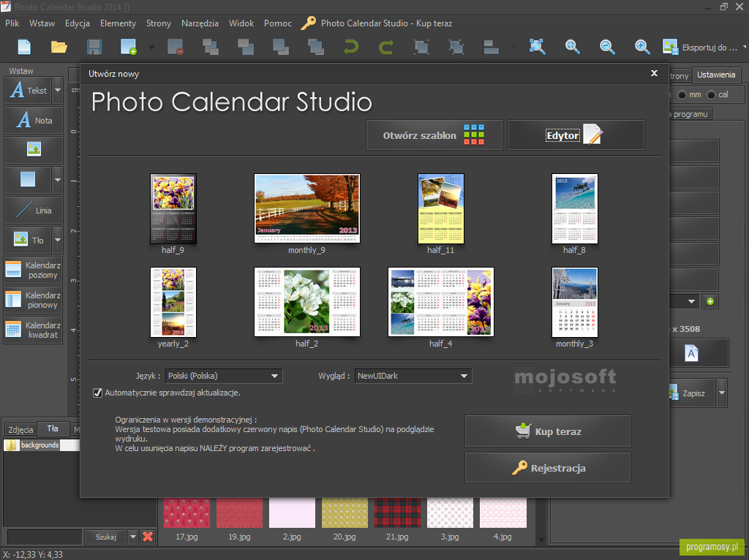This screenshot has height=560, width=749.
Task: Select the mm unit radio button
Action: [682, 94]
